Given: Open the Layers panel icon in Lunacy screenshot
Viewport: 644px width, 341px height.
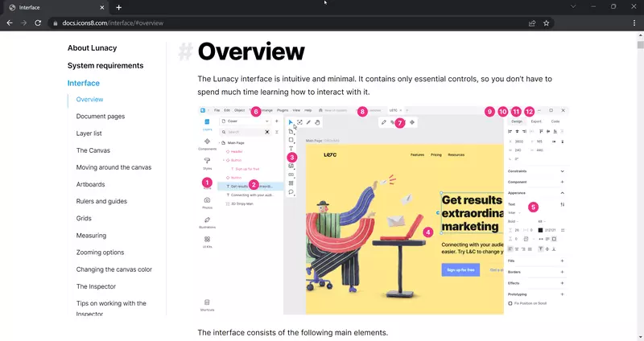Looking at the screenshot, I should (207, 124).
